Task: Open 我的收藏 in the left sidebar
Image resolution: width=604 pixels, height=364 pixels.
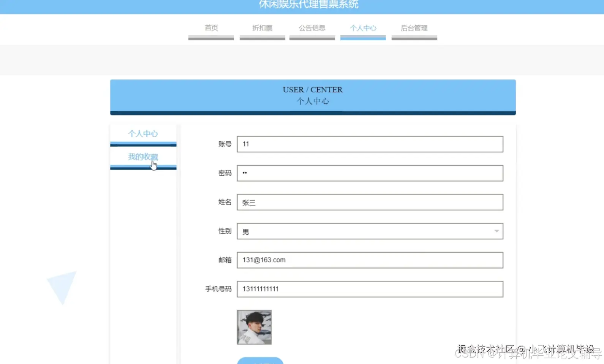Action: 143,157
